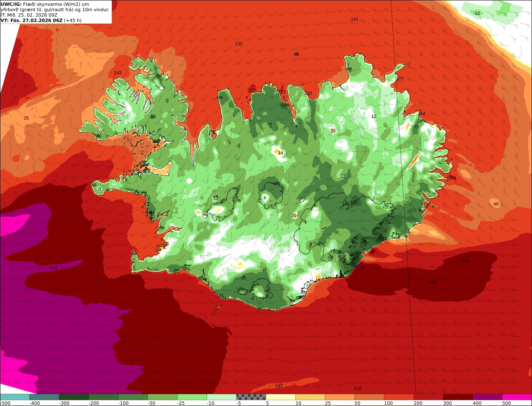Screen dimensions: 532x406
Task: Click the map value 14
Action: point(281,153)
